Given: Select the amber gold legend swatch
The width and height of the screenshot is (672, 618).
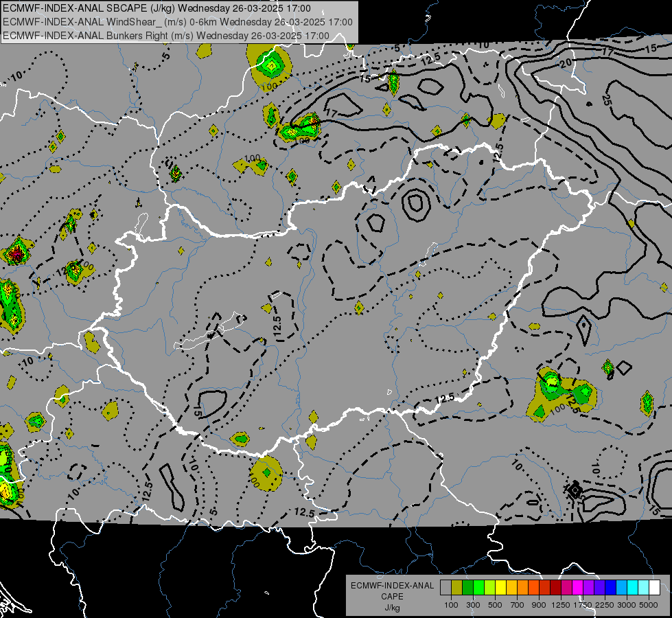Looking at the screenshot, I should (511, 588).
